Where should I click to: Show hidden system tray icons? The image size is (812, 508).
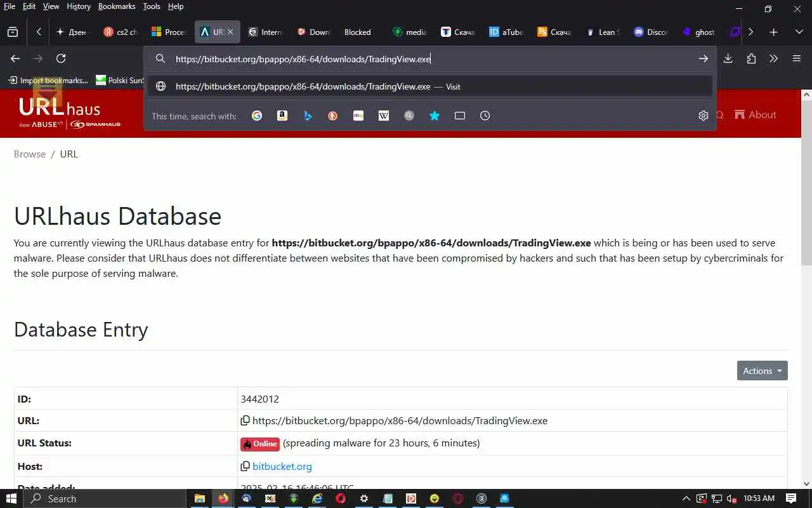[x=686, y=498]
